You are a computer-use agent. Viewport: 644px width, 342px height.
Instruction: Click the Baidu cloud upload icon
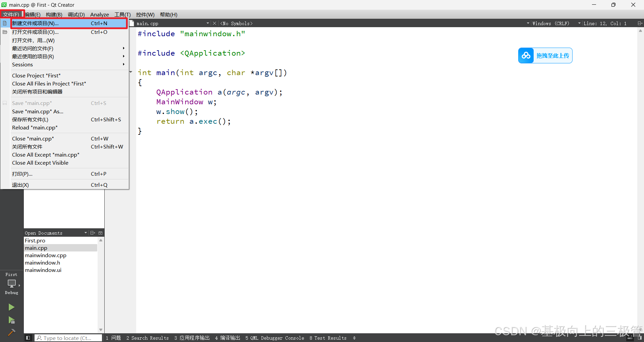tap(526, 56)
